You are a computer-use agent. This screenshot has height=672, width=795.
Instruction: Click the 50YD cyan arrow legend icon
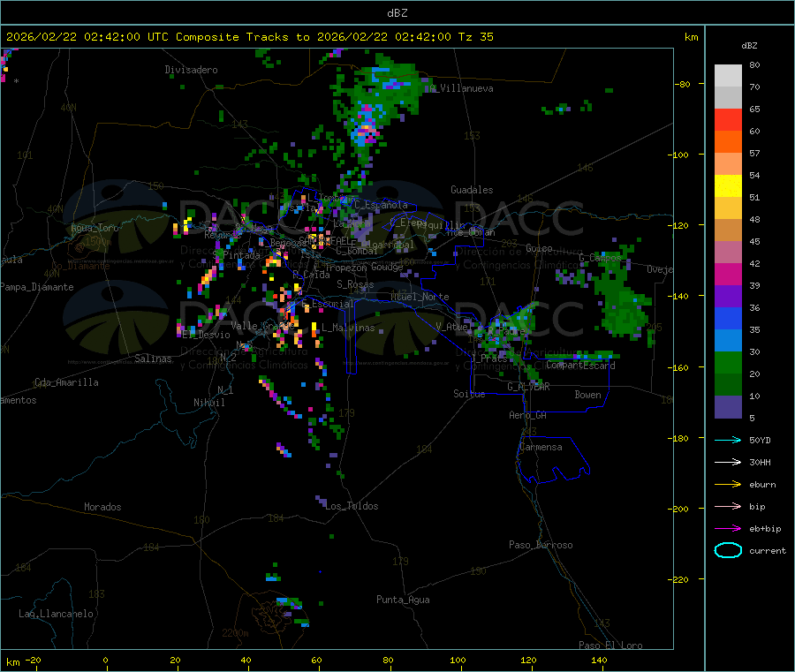tap(728, 440)
